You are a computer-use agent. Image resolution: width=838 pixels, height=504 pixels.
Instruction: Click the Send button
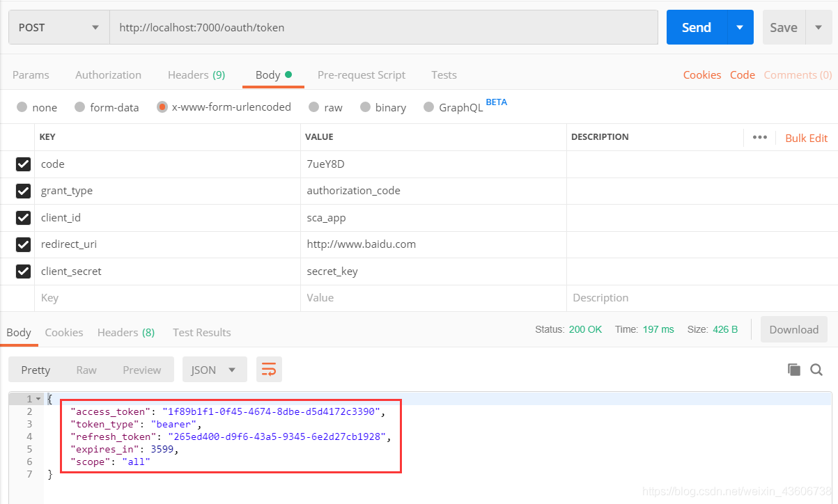coord(697,27)
